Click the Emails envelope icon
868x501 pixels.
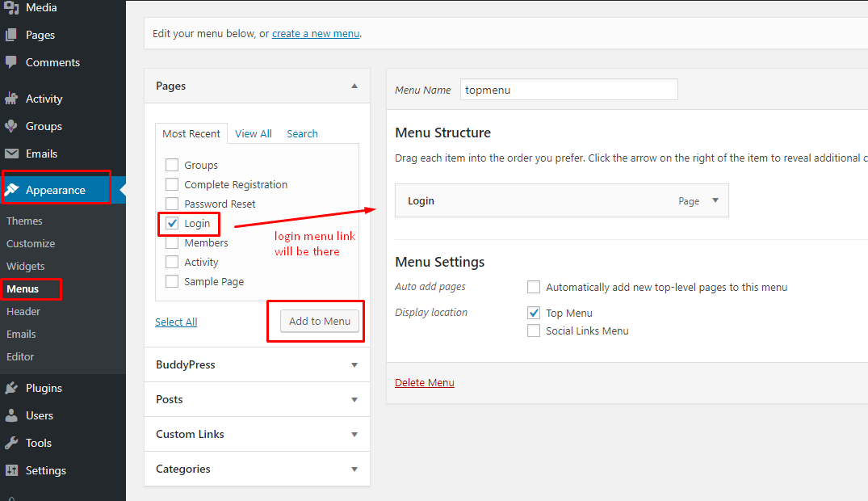point(11,154)
